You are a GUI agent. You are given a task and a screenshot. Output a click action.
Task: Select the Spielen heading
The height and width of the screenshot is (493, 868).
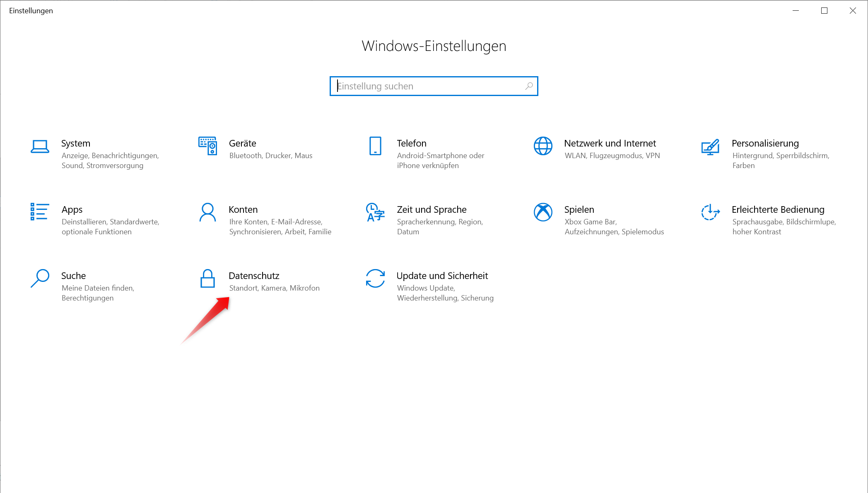(579, 210)
